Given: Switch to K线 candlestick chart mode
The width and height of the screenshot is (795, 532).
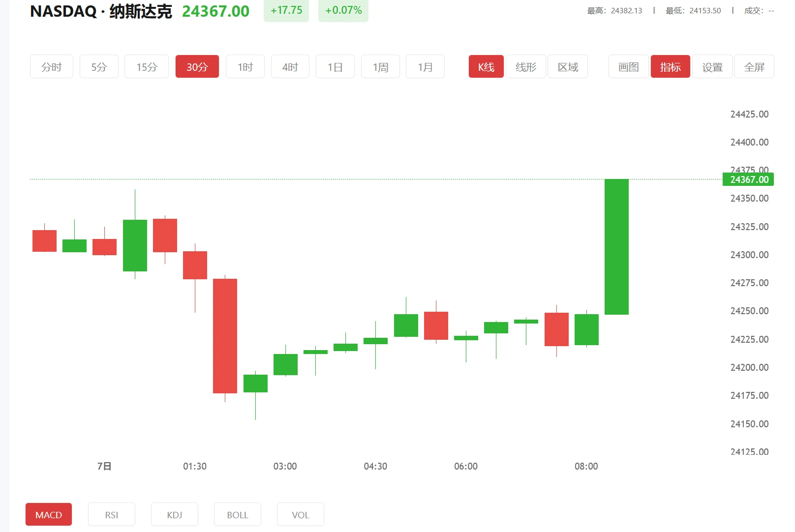Looking at the screenshot, I should [486, 66].
